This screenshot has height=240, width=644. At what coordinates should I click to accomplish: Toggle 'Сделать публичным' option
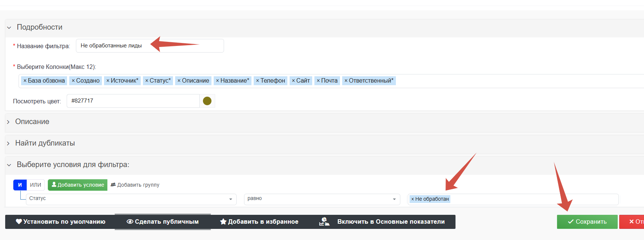163,222
